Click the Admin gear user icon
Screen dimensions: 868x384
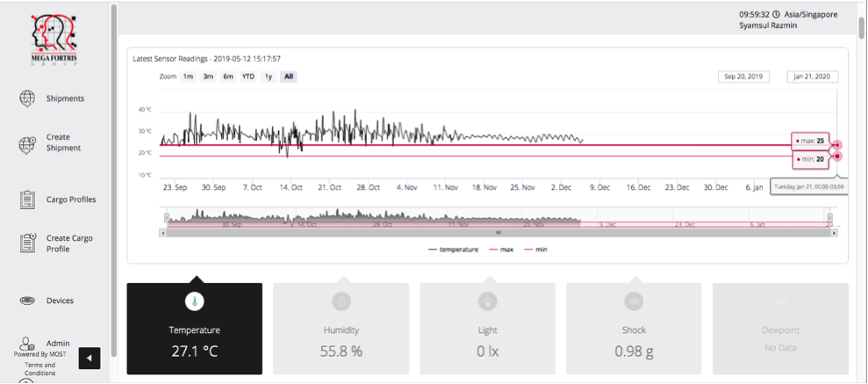27,344
